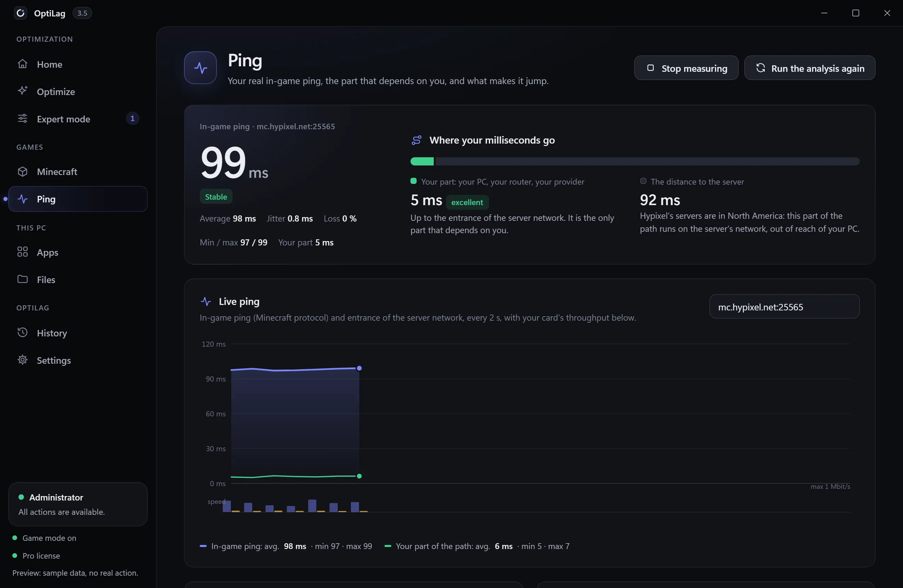The width and height of the screenshot is (903, 588).
Task: Click the Administrator status card
Action: tap(78, 504)
